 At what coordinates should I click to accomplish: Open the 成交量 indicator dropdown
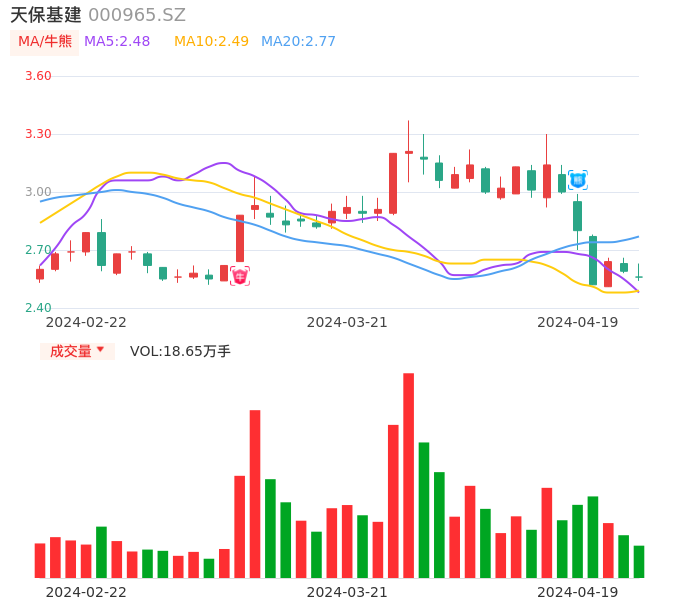click(77, 351)
